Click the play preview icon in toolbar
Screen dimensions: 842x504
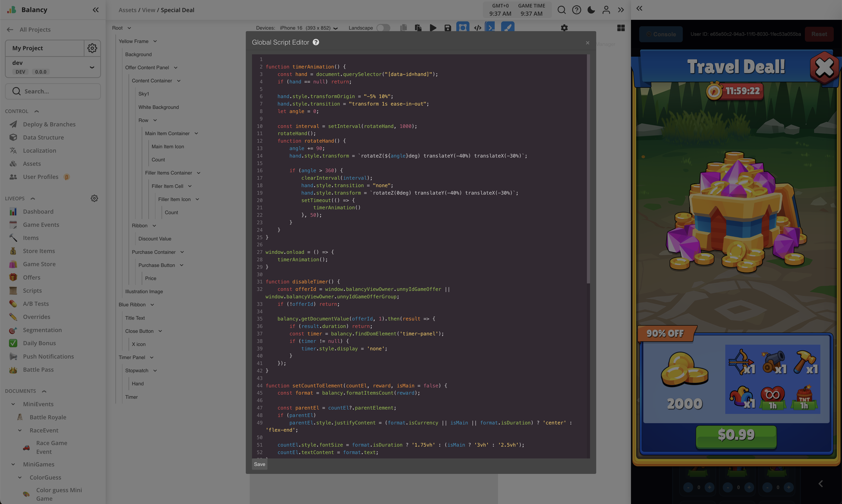(x=433, y=28)
